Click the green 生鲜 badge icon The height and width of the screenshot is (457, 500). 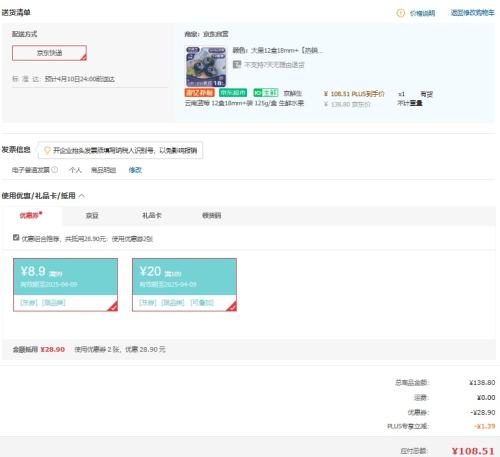266,93
